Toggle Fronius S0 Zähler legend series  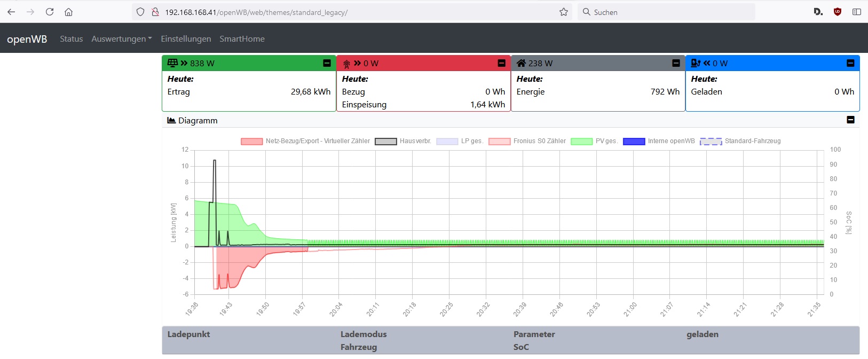(x=527, y=141)
